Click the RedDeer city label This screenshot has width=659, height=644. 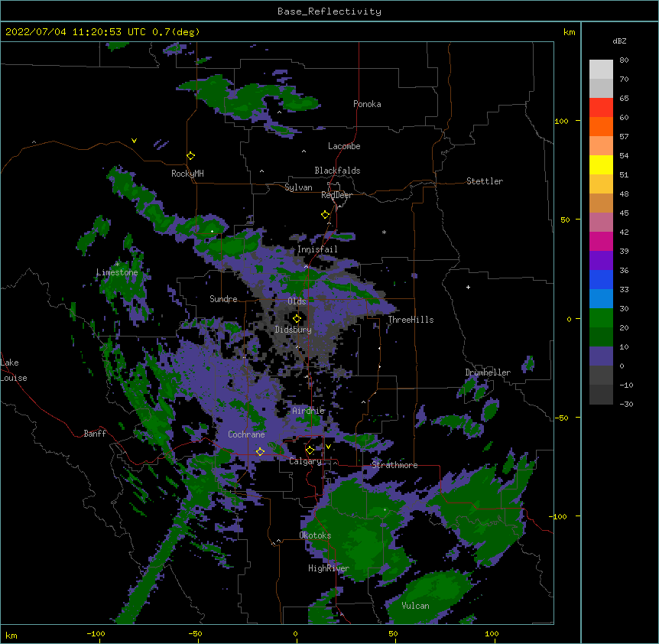coord(336,195)
